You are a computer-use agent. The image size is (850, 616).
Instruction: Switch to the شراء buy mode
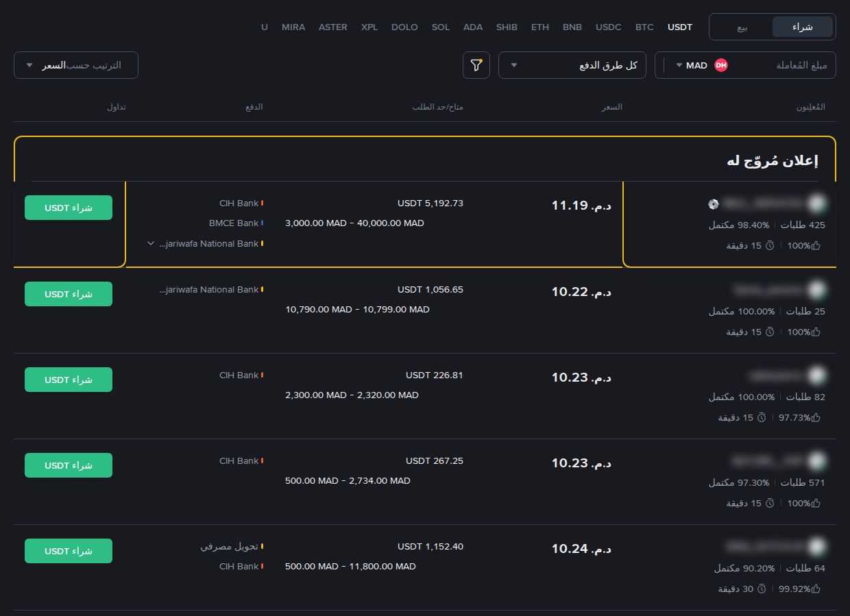tap(803, 27)
